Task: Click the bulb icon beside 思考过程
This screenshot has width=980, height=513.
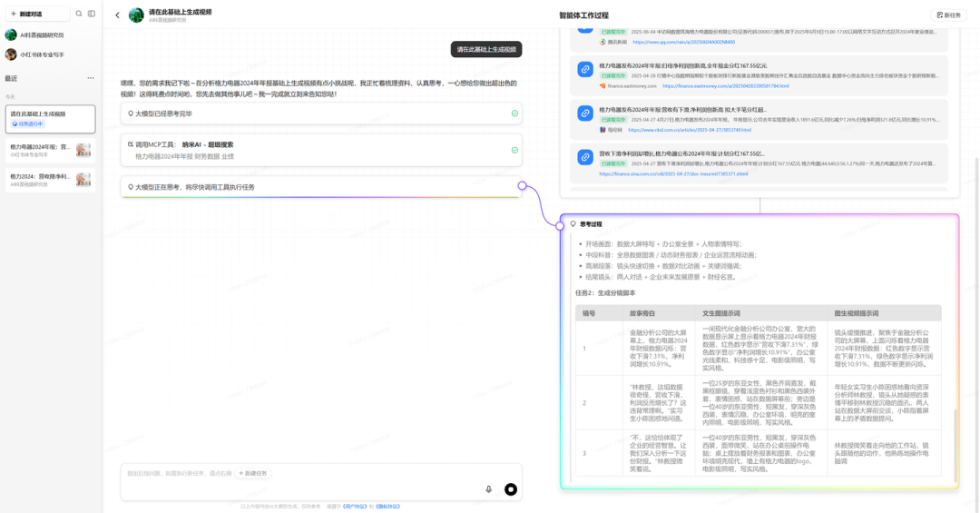Action: tap(573, 223)
